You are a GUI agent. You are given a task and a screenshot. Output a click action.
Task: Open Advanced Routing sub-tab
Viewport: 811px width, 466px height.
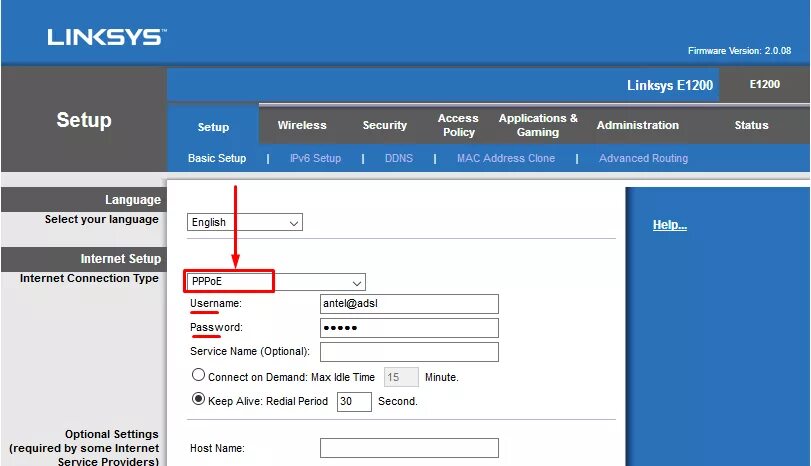(x=643, y=158)
